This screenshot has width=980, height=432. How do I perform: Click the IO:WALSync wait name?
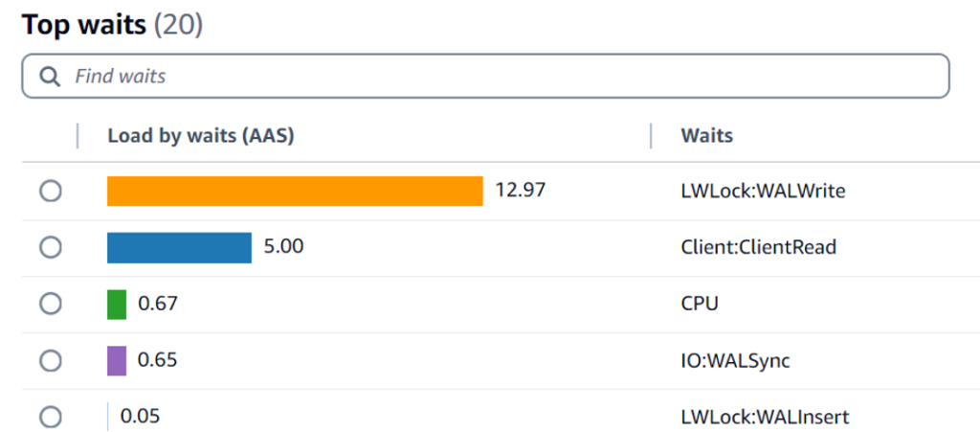click(x=735, y=361)
